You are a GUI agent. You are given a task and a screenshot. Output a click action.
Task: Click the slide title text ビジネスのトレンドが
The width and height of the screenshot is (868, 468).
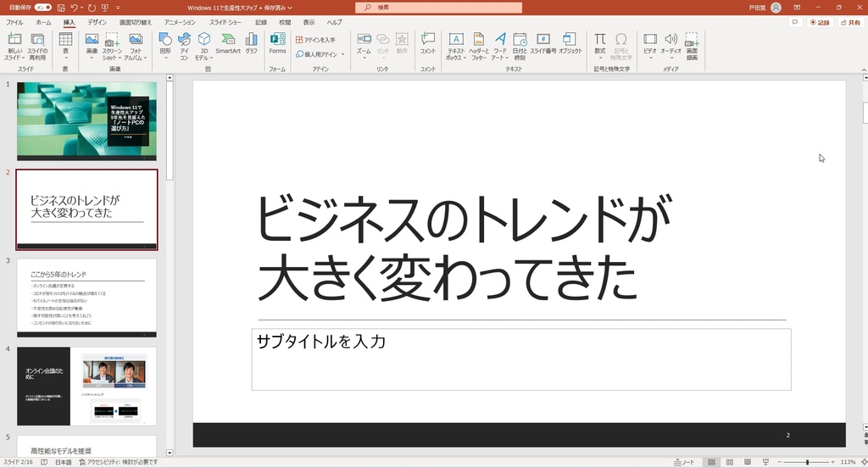pyautogui.click(x=464, y=218)
